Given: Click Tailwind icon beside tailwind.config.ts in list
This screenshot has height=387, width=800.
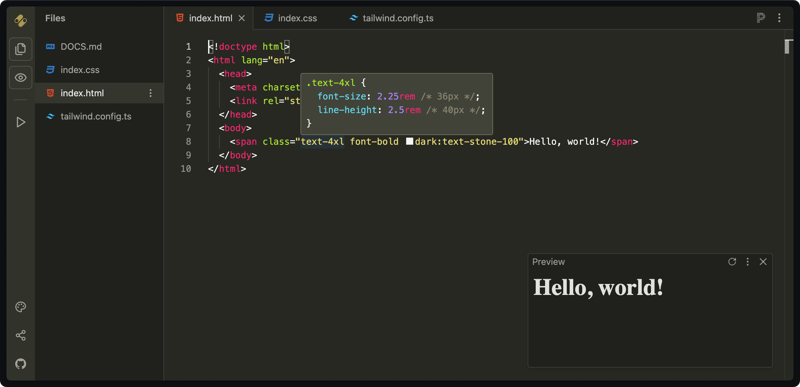Looking at the screenshot, I should tap(50, 117).
